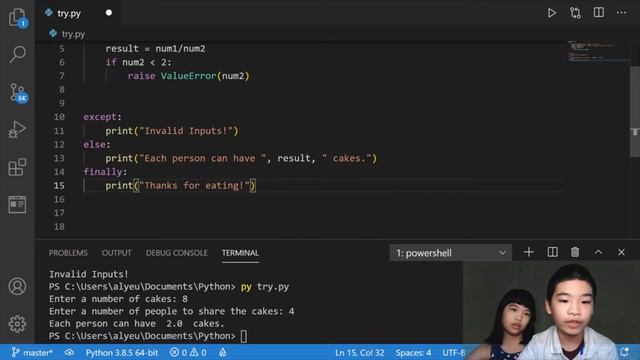Open the panel icon below Extensions
Image resolution: width=640 pixels, height=360 pixels.
point(17,204)
